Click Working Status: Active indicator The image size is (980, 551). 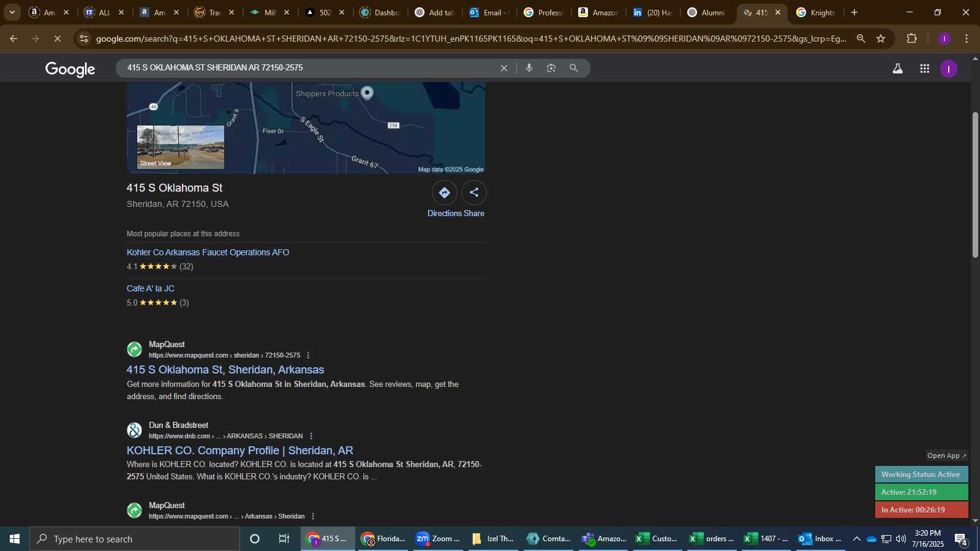click(921, 474)
